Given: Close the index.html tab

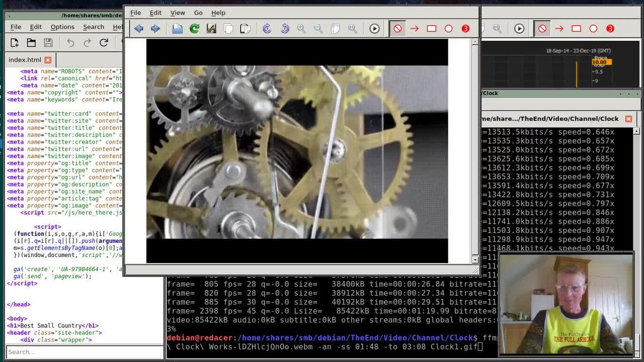Looking at the screenshot, I should click(x=48, y=60).
